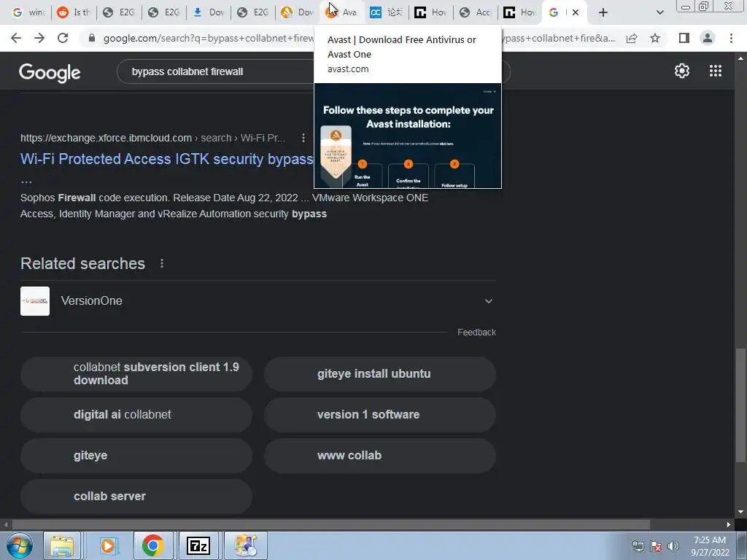Open VersionOne thumbnail image
This screenshot has width=747, height=560.
point(35,301)
